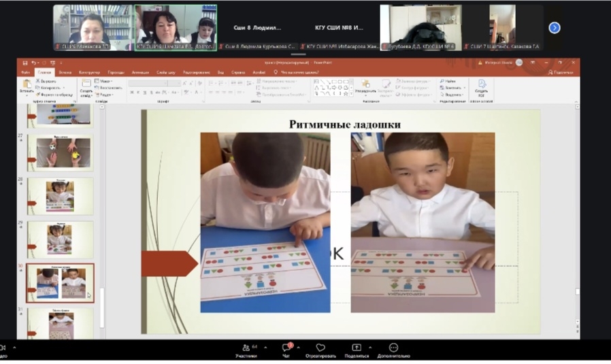Click the slide title Ритмичные ладошки
Screen dimensions: 611x364
pyautogui.click(x=344, y=124)
